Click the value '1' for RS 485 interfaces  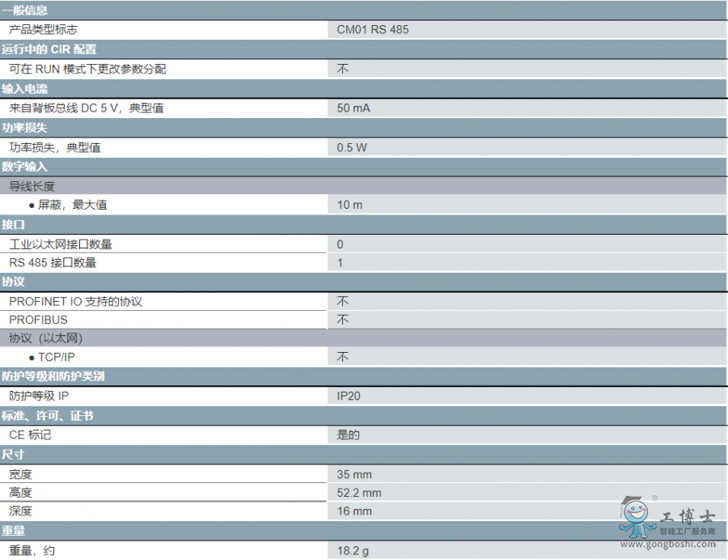(x=340, y=263)
